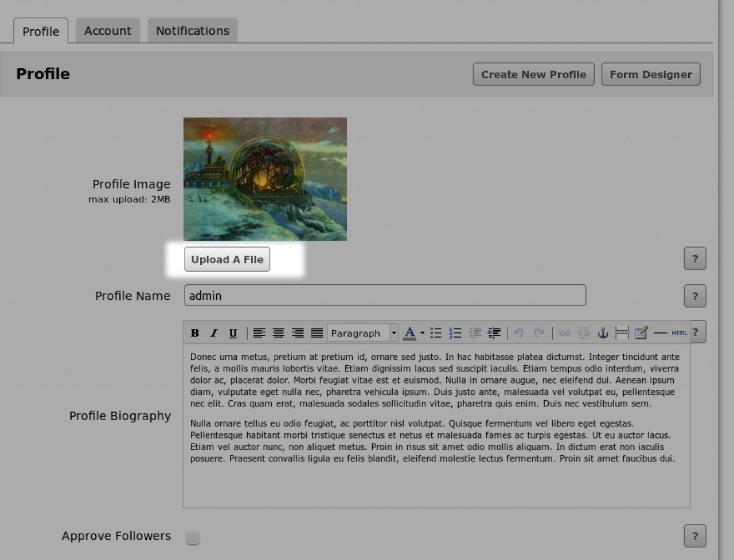Justify the biography text fully
The width and height of the screenshot is (734, 560).
point(317,333)
